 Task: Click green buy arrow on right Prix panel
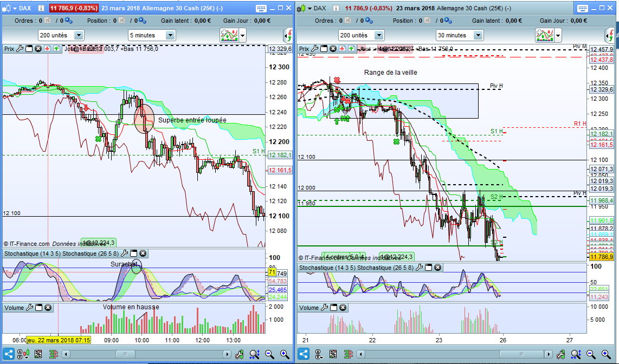[351, 49]
